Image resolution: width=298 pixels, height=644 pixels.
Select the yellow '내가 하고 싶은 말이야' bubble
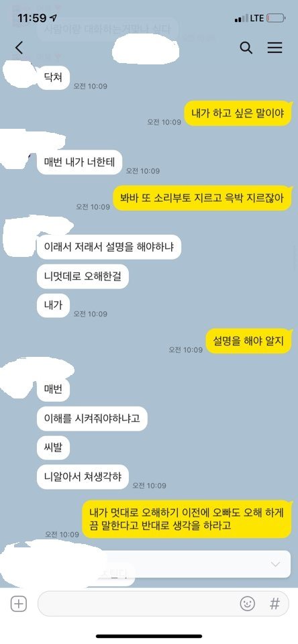[x=238, y=113]
